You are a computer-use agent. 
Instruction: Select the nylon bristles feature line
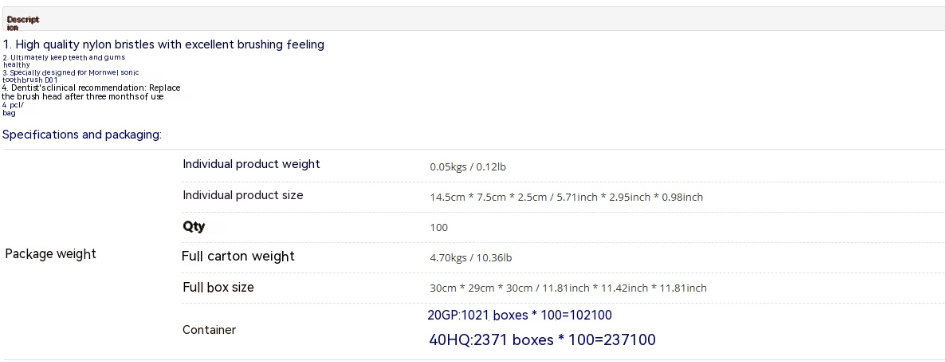[x=163, y=45]
